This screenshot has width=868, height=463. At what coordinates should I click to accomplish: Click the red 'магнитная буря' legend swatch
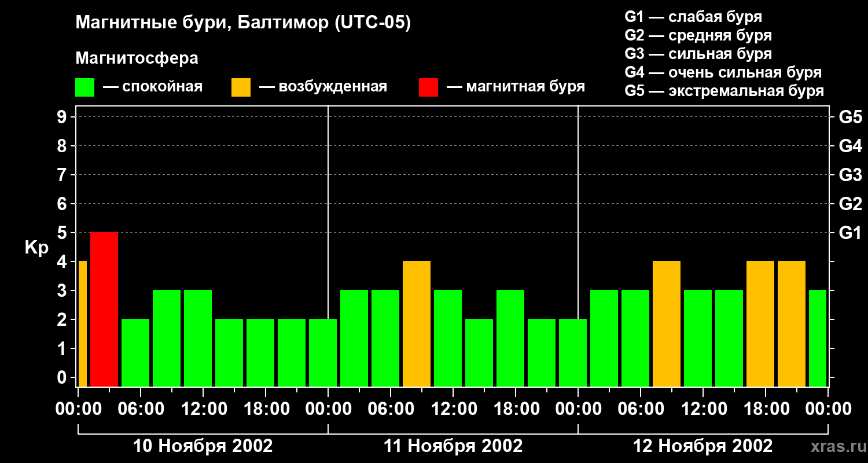tap(428, 87)
